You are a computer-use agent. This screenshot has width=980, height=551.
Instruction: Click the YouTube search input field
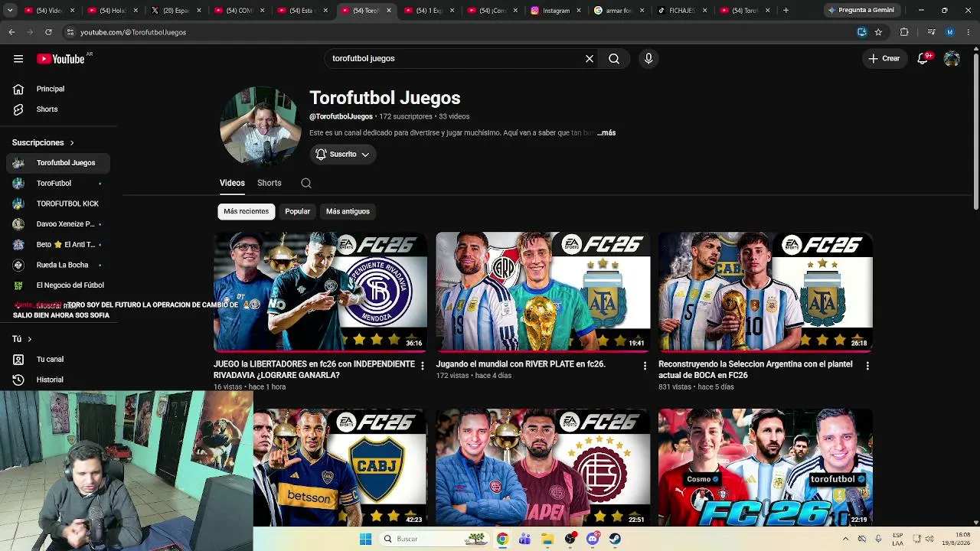point(455,59)
